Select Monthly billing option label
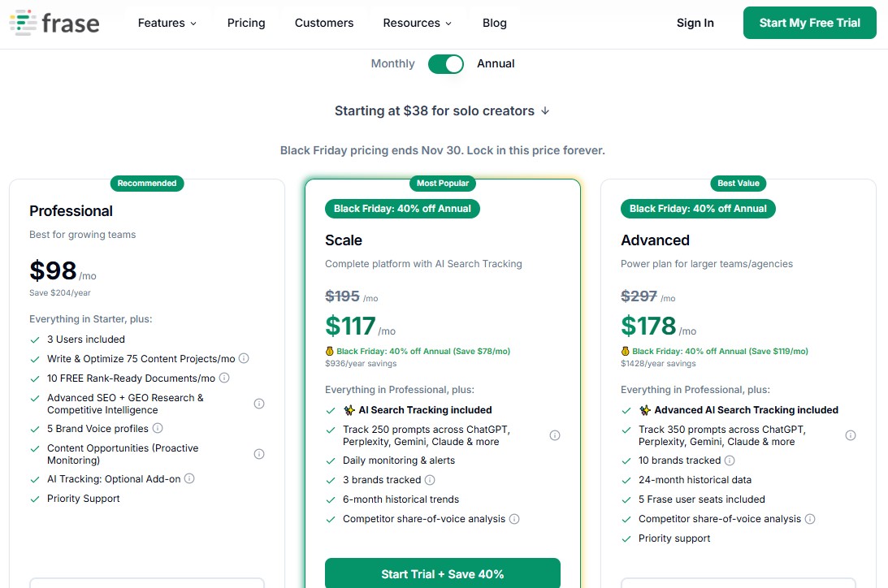 (x=392, y=63)
